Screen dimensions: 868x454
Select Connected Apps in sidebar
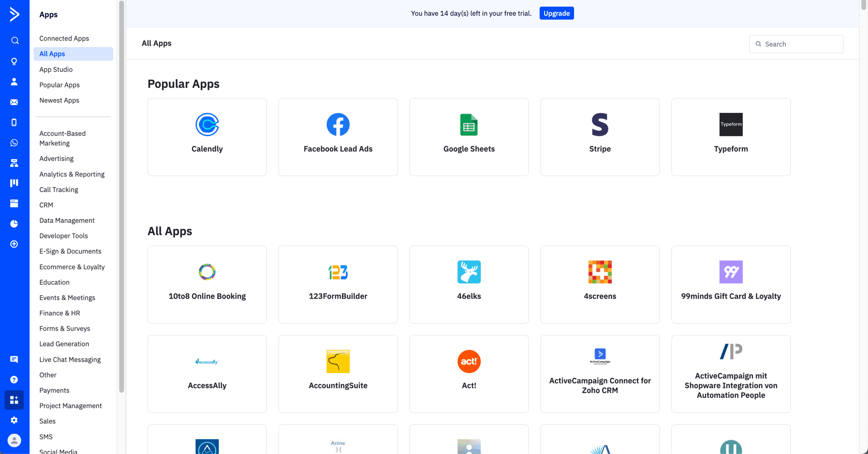coord(64,38)
